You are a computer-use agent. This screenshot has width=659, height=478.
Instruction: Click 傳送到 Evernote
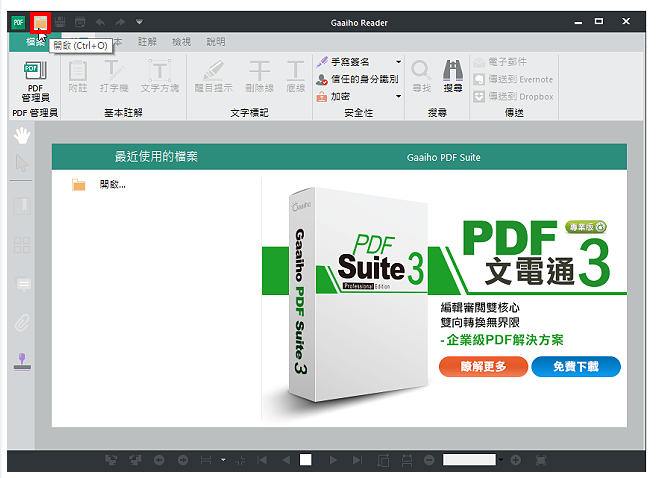513,79
